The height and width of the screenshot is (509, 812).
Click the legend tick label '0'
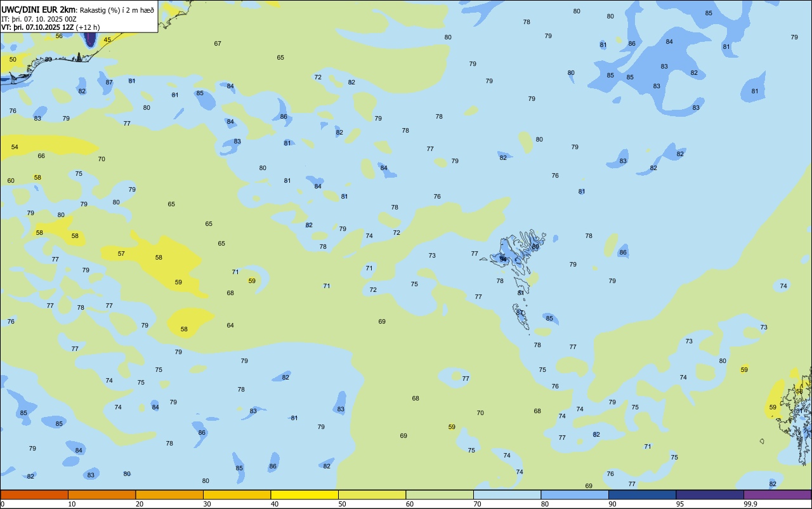3,504
